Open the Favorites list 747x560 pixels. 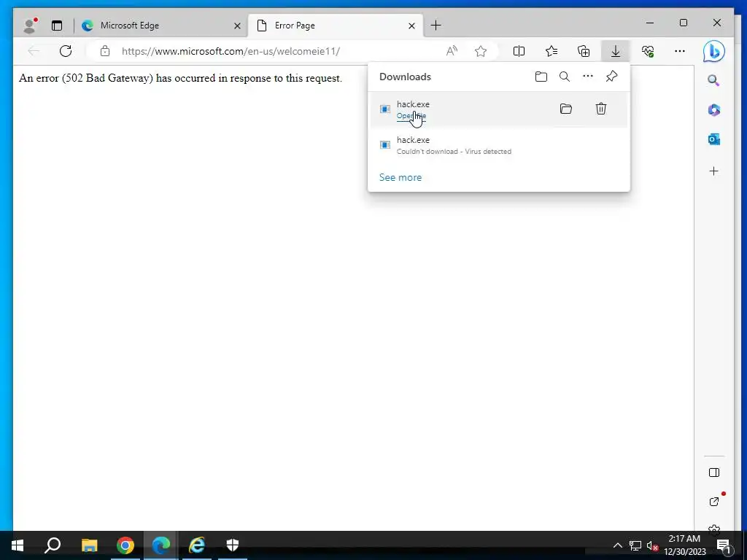coord(551,51)
